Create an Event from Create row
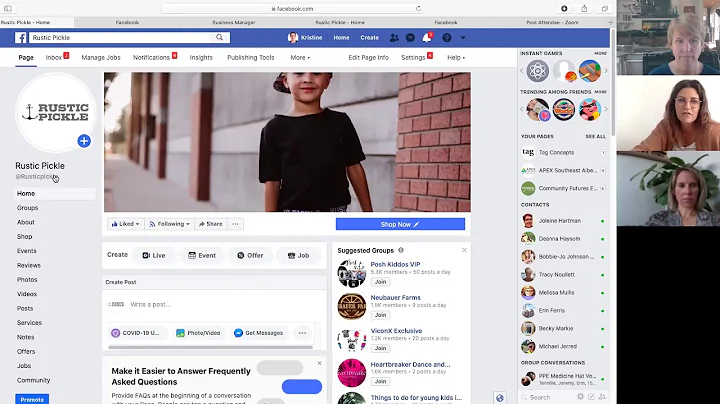Viewport: 720px width, 404px height. (202, 255)
